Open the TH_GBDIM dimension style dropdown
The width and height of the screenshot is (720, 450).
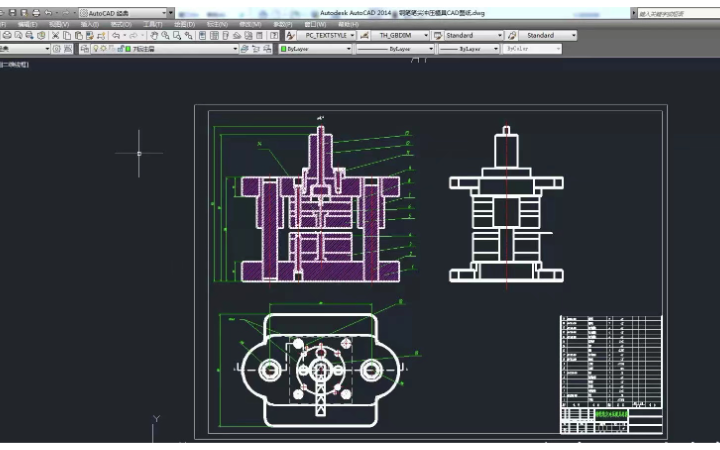(400, 35)
